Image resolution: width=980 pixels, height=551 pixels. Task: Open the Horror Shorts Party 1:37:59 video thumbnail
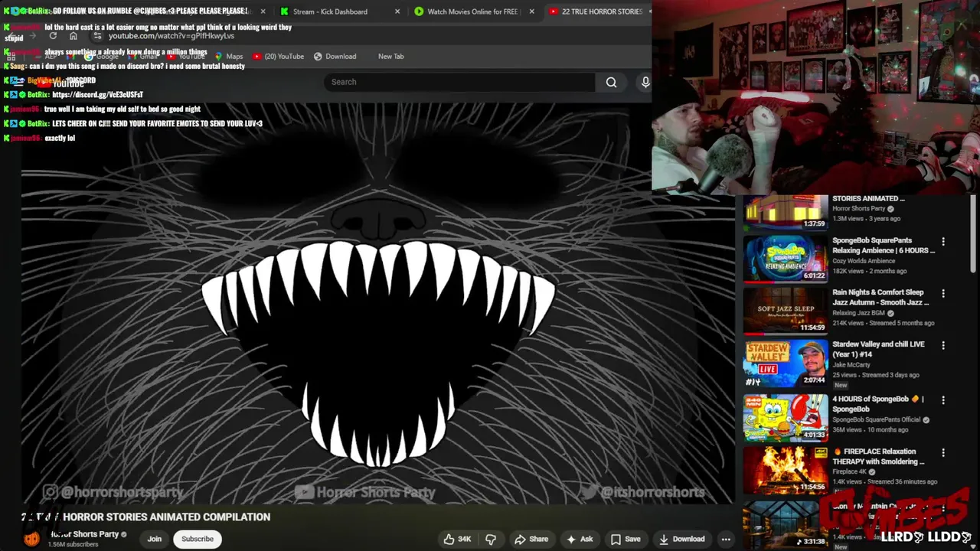click(786, 212)
